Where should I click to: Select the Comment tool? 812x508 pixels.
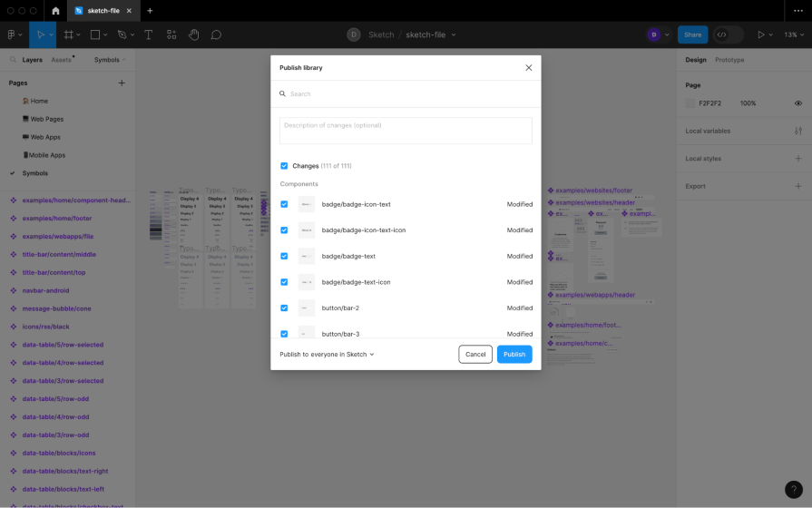(x=216, y=34)
